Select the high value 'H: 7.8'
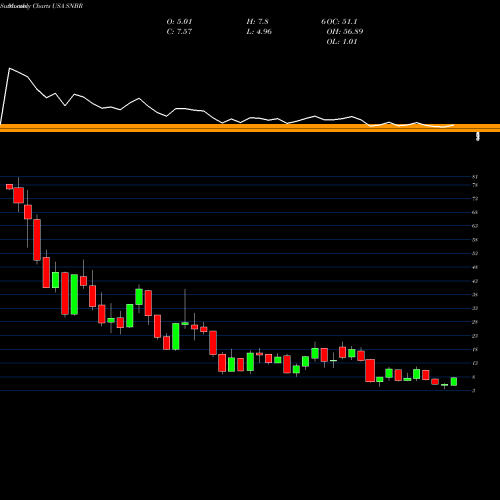 point(257,22)
